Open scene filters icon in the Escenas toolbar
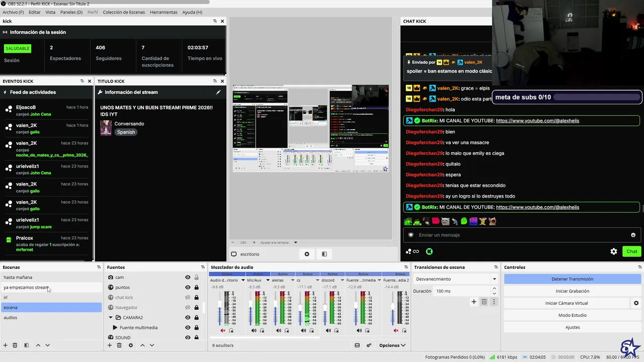Screen dimensions: 644x362 tap(26, 345)
